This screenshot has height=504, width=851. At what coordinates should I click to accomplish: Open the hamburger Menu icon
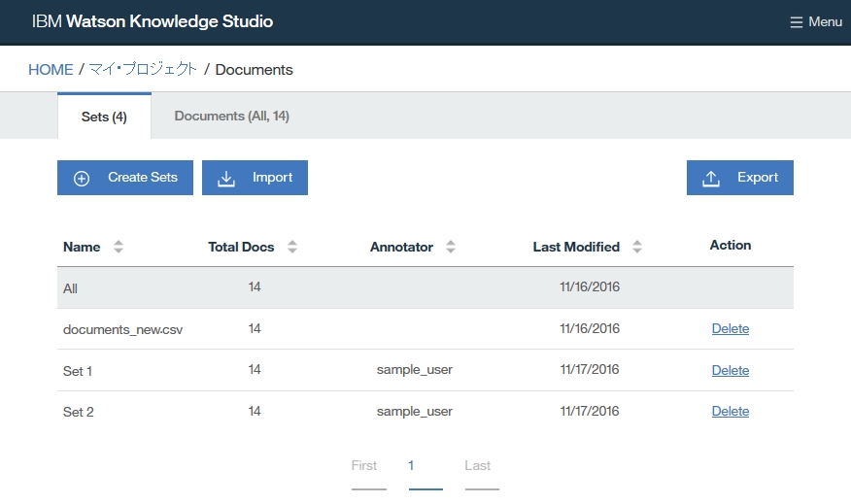click(x=797, y=21)
